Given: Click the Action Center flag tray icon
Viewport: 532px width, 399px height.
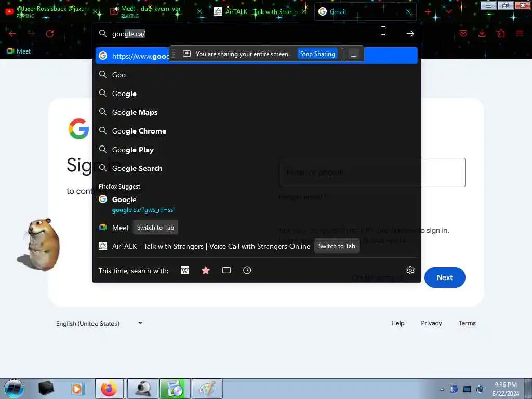Looking at the screenshot, I should coord(454,389).
